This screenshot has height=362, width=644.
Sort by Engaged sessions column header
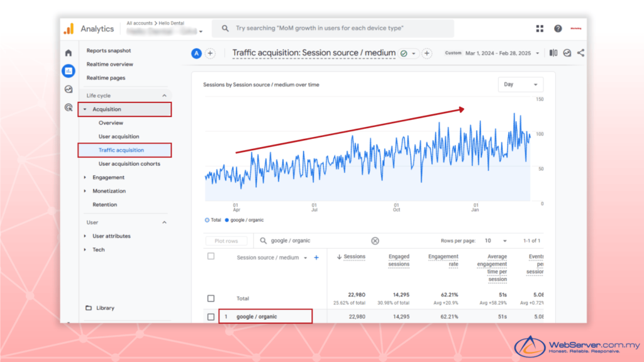coord(399,260)
